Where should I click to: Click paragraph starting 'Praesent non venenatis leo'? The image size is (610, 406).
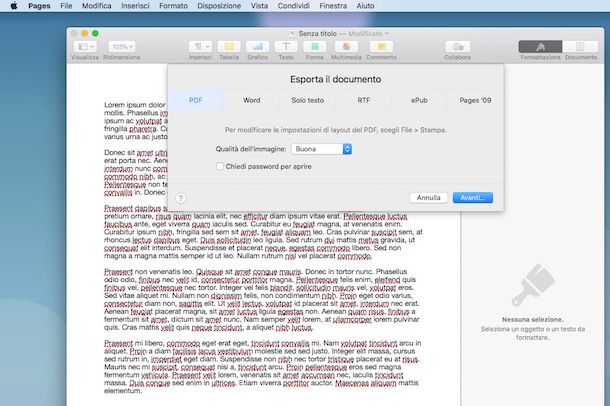(x=261, y=299)
